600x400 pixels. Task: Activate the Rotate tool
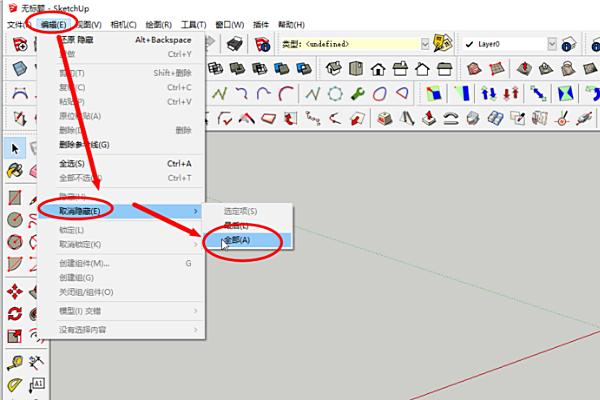tap(15, 314)
